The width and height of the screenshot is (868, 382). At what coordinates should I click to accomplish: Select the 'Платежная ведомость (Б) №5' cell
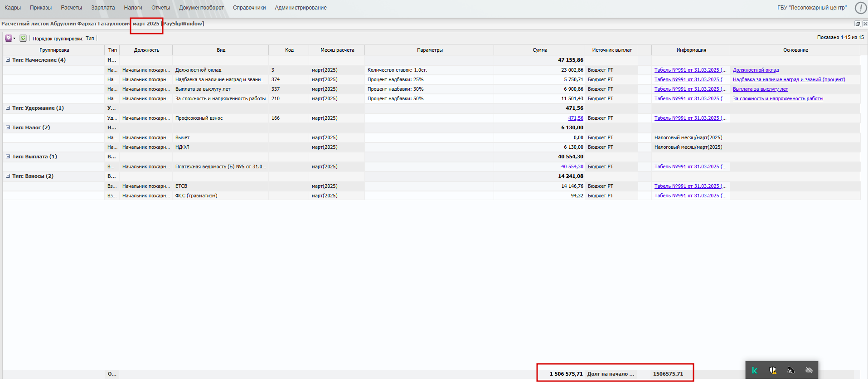pyautogui.click(x=221, y=167)
